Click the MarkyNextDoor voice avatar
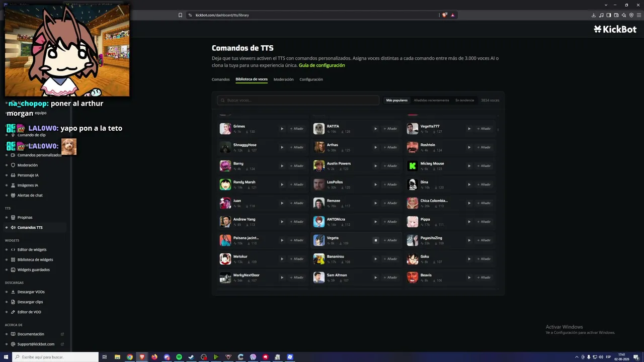 coord(225,278)
